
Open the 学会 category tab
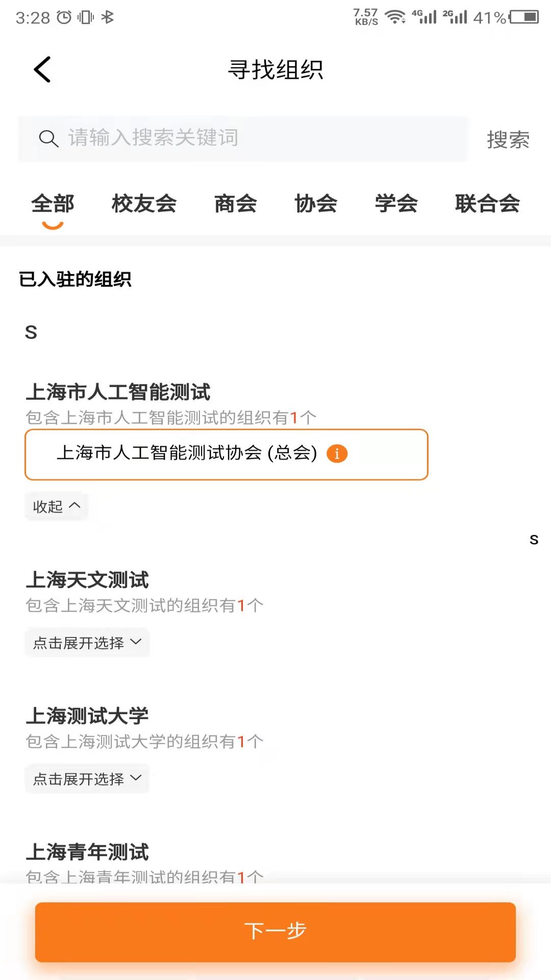[x=396, y=203]
